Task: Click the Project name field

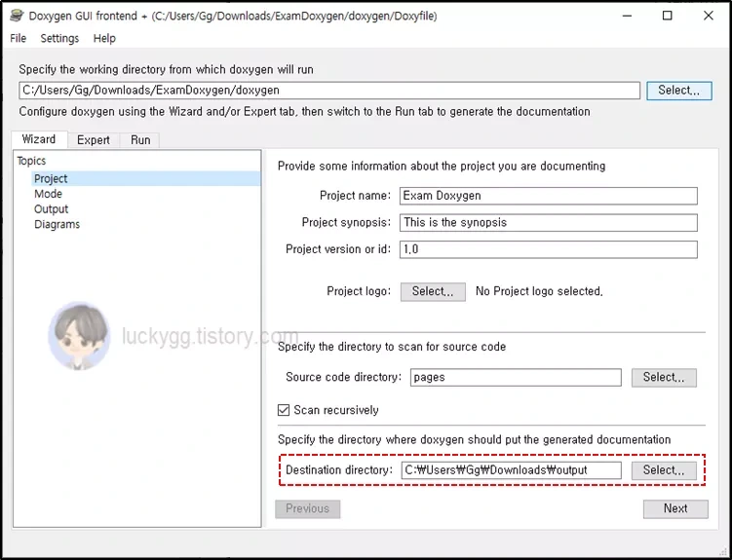Action: pos(549,196)
